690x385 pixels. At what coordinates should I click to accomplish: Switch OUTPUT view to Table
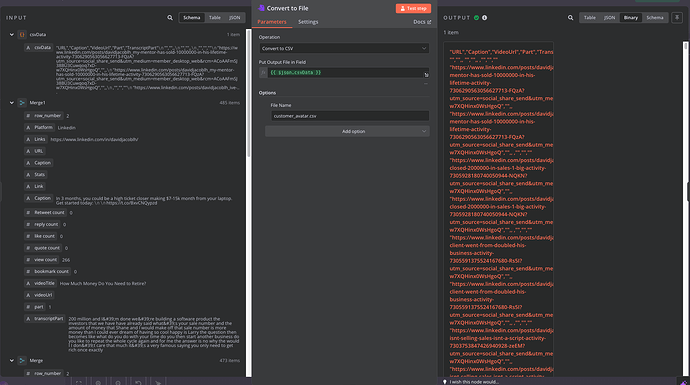[590, 18]
